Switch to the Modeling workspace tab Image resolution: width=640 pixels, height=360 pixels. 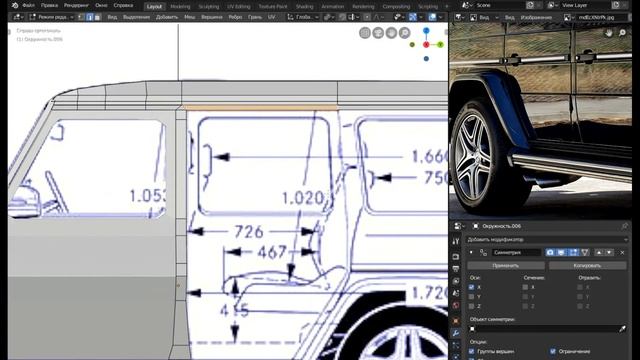[x=180, y=7]
